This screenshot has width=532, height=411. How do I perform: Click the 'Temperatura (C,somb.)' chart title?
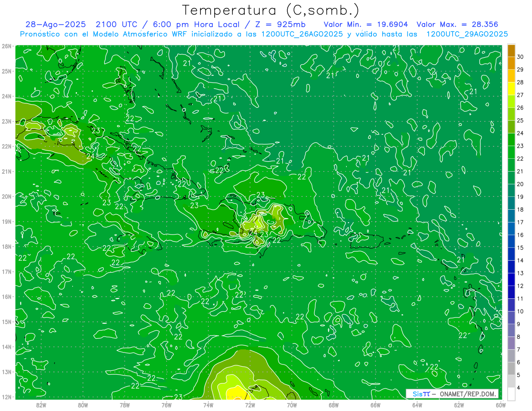270,11
